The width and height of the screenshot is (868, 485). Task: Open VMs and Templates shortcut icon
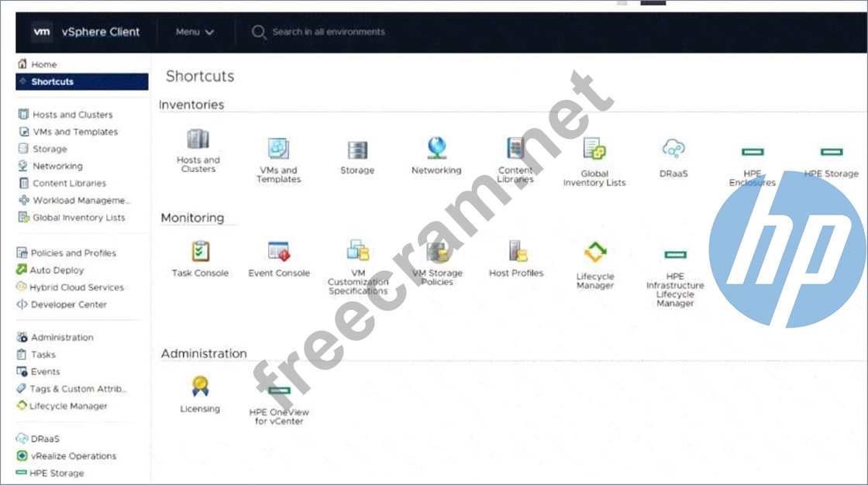tap(278, 149)
